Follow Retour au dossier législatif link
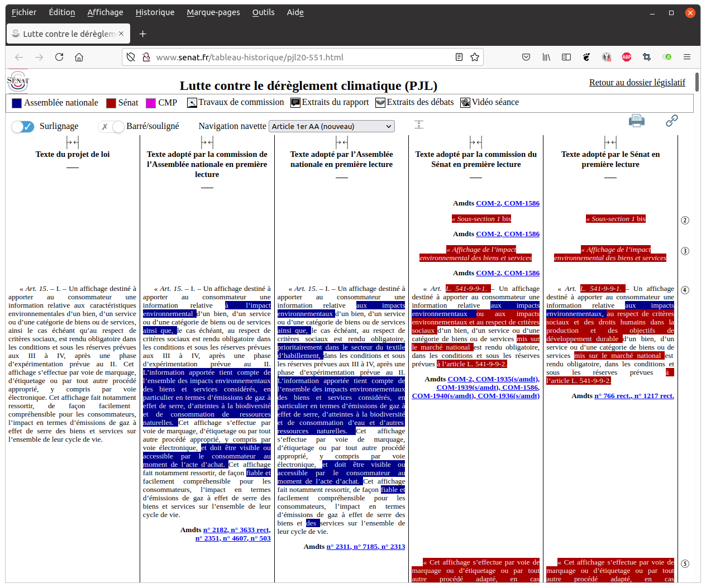706x588 pixels. point(637,82)
